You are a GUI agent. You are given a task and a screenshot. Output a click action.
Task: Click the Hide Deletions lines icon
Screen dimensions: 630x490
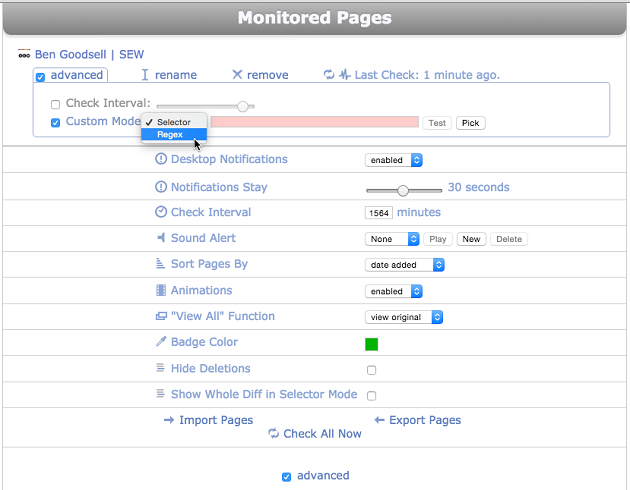point(160,368)
